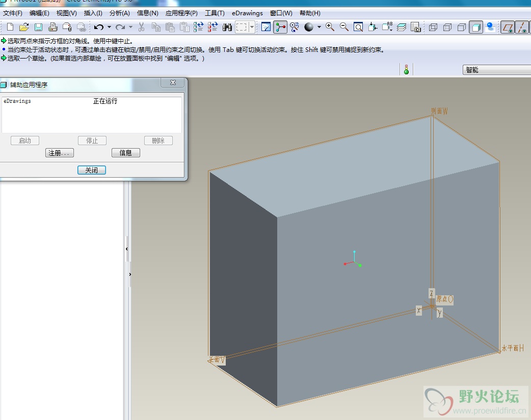
Task: Toggle the Shading display mode button
Action: 476,27
